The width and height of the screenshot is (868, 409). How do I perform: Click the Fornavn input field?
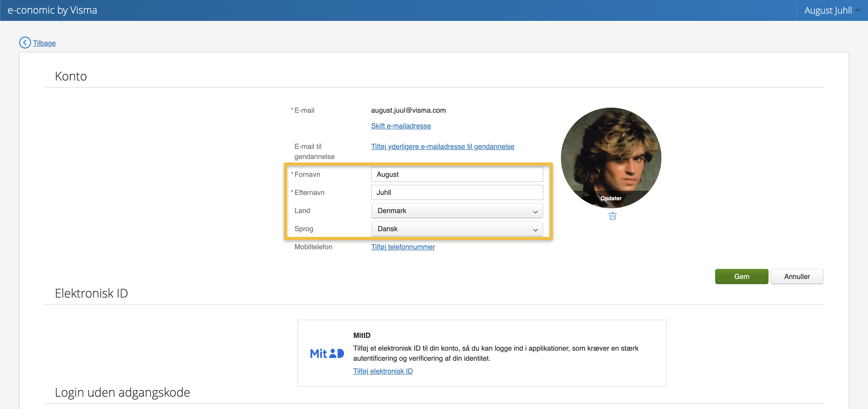[x=457, y=174]
